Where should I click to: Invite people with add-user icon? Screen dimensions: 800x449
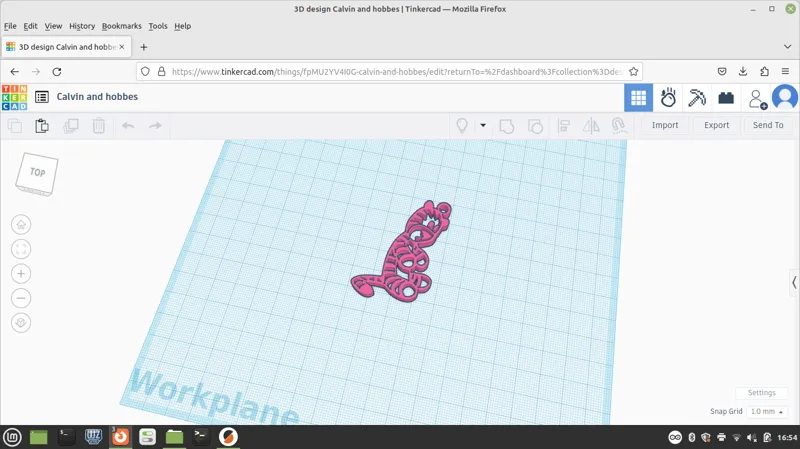coord(757,98)
